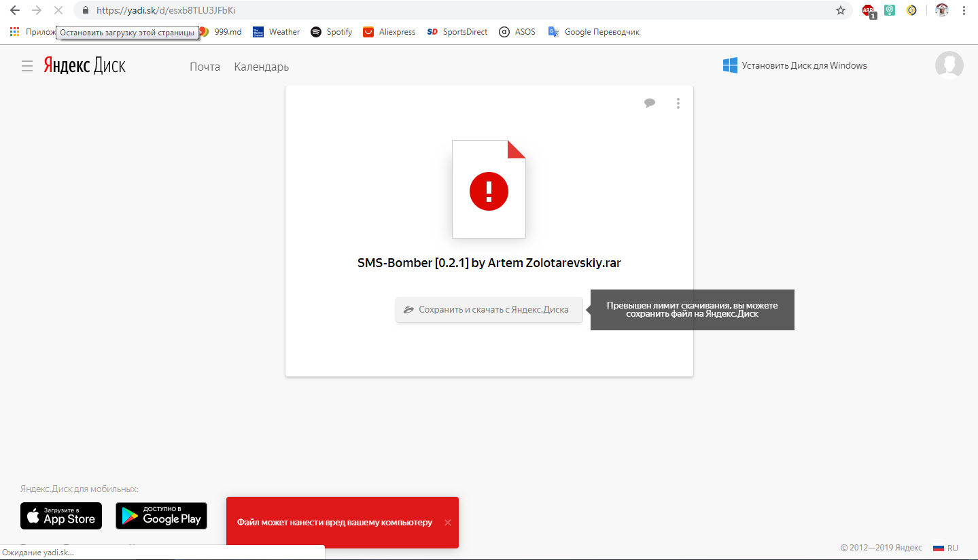The width and height of the screenshot is (978, 560).
Task: Click the browser forward arrow
Action: [37, 10]
